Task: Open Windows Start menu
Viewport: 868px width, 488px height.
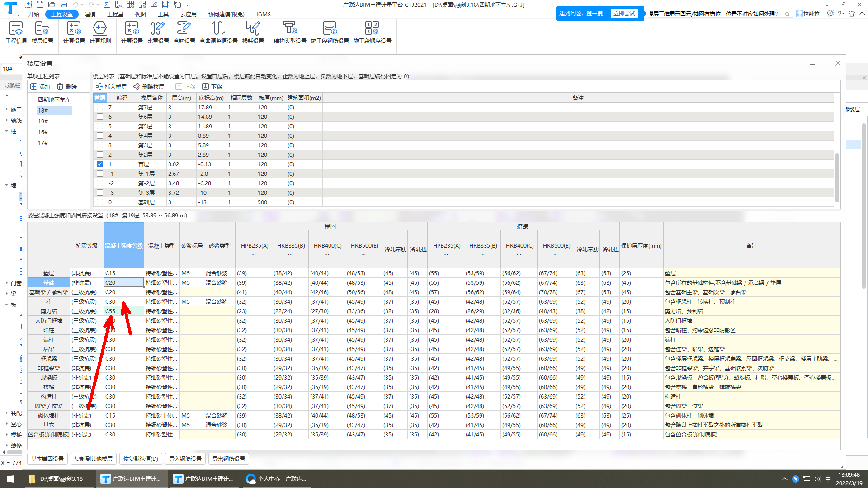Action: point(11,479)
